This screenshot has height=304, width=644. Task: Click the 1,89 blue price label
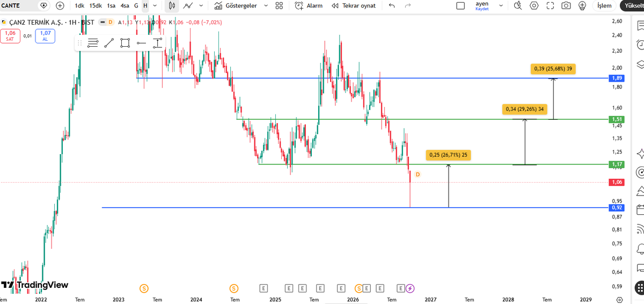pyautogui.click(x=617, y=78)
